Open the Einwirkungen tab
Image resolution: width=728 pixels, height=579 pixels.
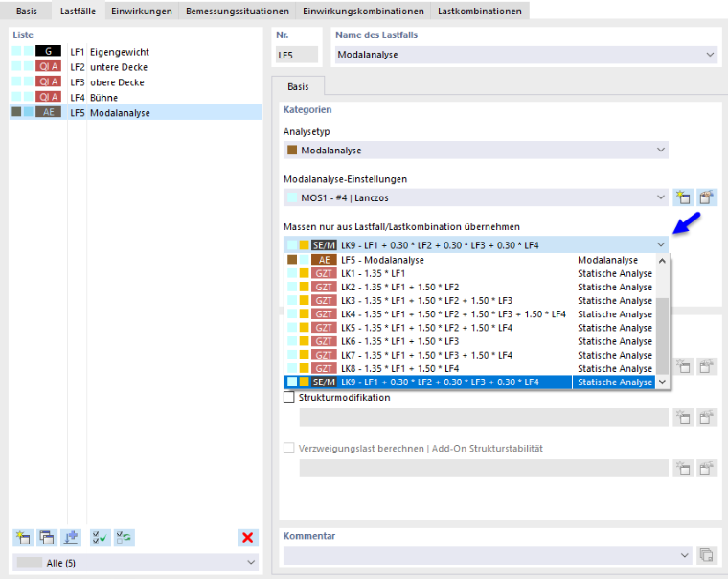(x=141, y=11)
